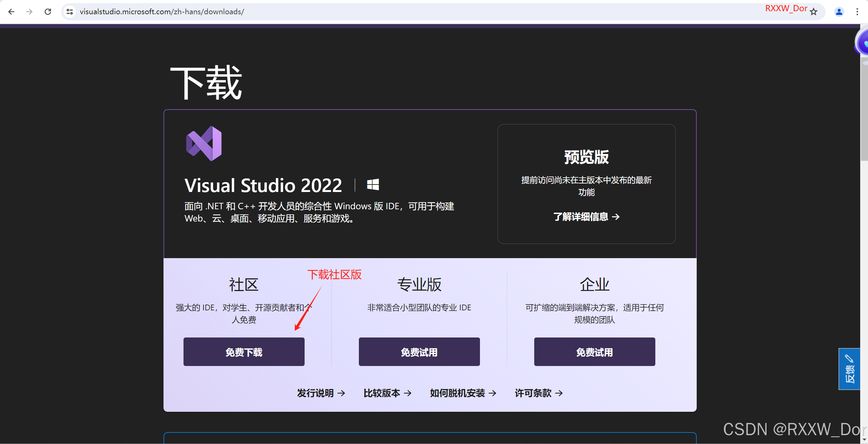Click the Windows logo beside Visual Studio 2022
This screenshot has height=444, width=868.
373,185
